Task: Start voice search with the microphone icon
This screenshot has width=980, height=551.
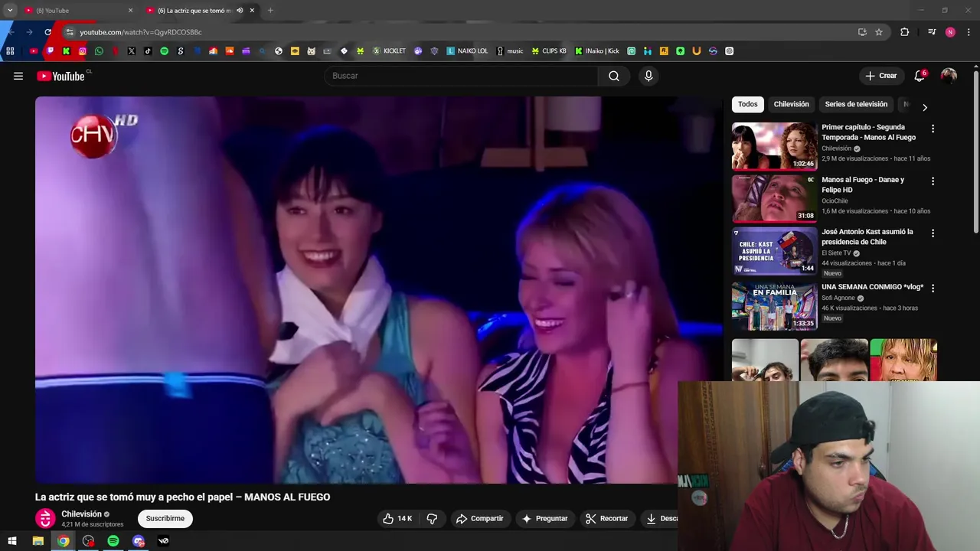Action: (648, 76)
